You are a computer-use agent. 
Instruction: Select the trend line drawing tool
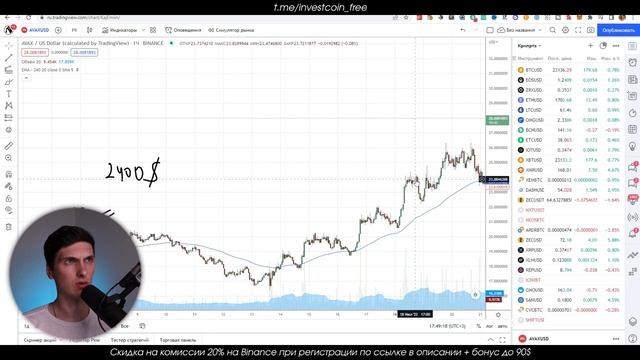pyautogui.click(x=9, y=58)
